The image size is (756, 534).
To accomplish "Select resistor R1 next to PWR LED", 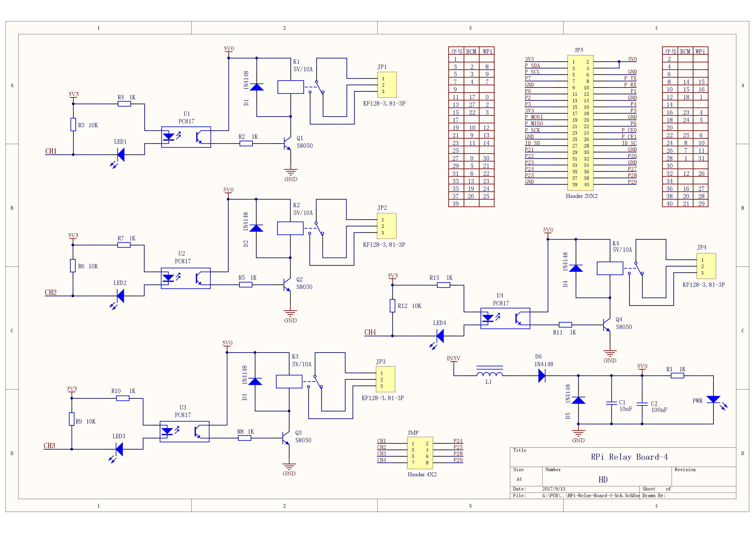I will coord(677,375).
